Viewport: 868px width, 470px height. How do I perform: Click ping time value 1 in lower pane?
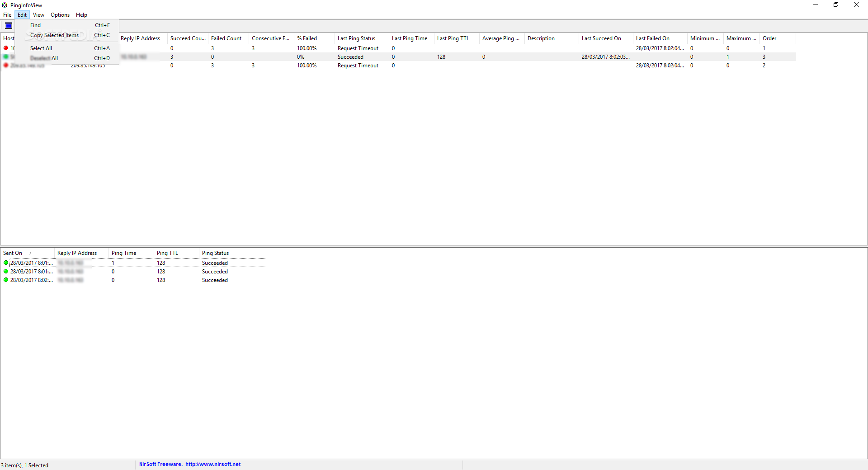(x=113, y=263)
